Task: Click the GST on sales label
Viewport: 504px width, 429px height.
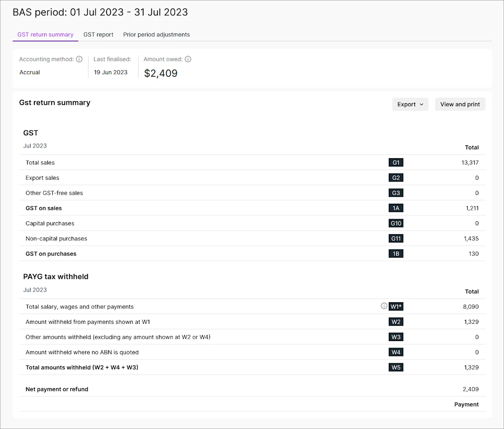Action: (44, 208)
